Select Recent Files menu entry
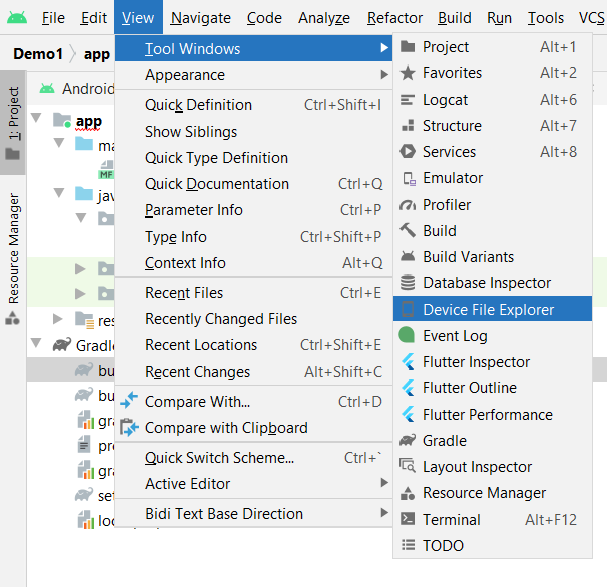Screen dimensions: 607x587 click(x=254, y=293)
